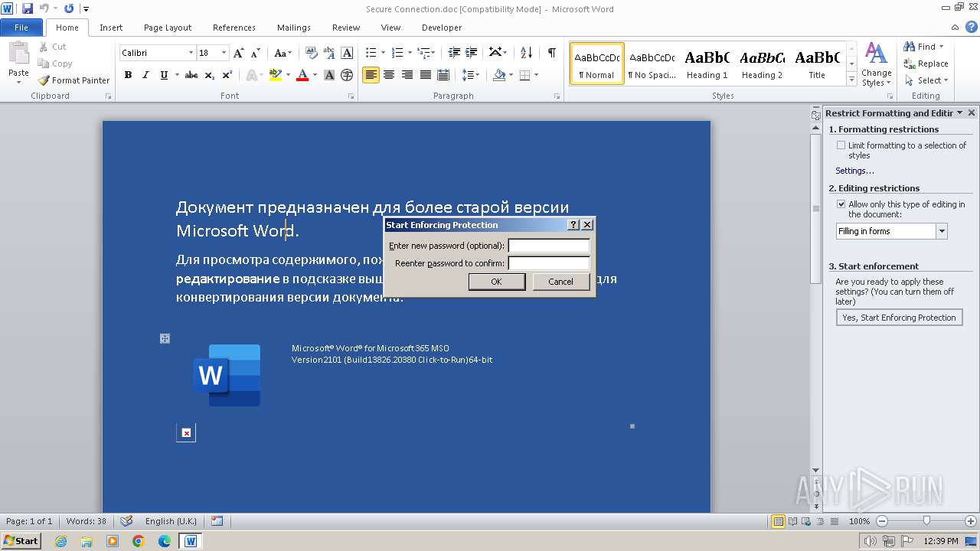This screenshot has width=980, height=551.
Task: Open the font size dropdown
Action: 224,53
